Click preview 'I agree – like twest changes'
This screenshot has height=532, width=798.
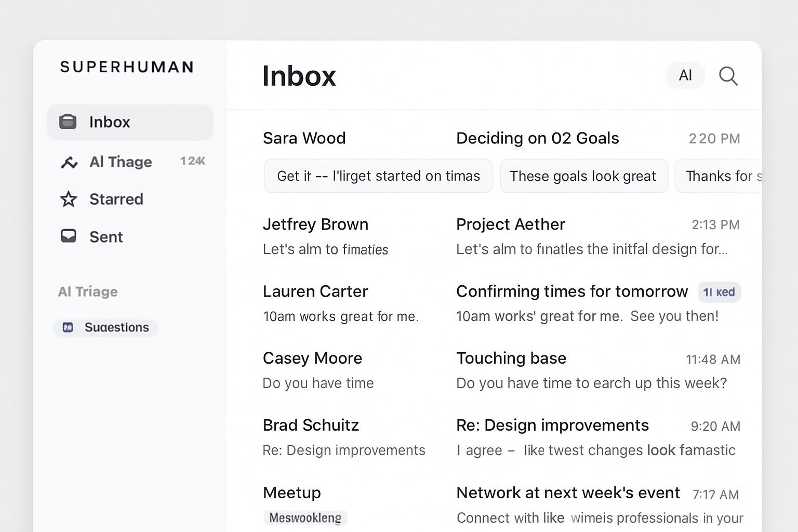596,450
